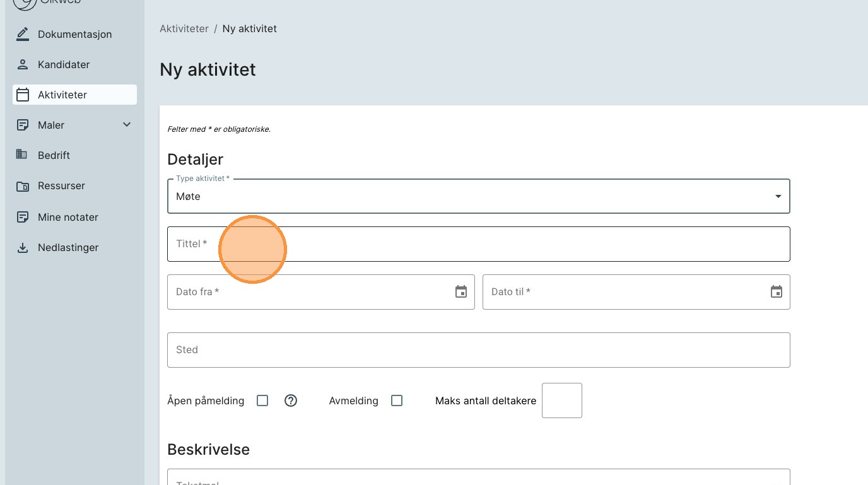Click the Aktiviteter calendar icon in sidebar
Screen dimensions: 868x485
click(x=23, y=95)
